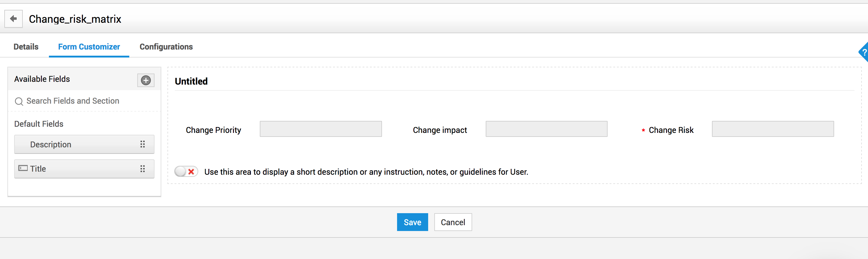Click the Untitled section heading

(191, 82)
